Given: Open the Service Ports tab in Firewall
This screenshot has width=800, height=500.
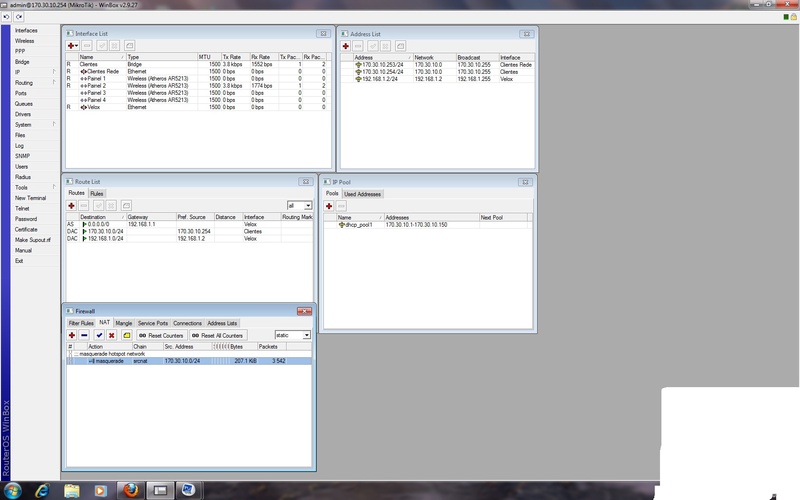Looking at the screenshot, I should click(x=153, y=323).
